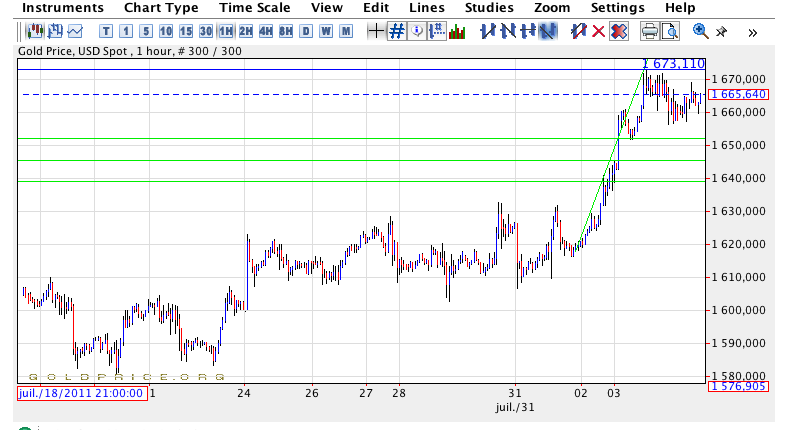Open the Instruments menu
Screen dimensions: 787x430
click(x=63, y=8)
